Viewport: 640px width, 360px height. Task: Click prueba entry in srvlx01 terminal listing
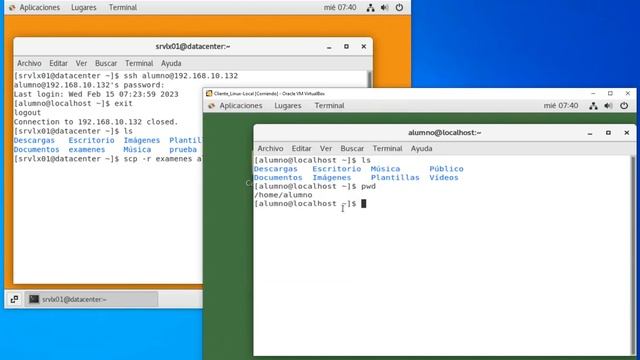pyautogui.click(x=183, y=150)
